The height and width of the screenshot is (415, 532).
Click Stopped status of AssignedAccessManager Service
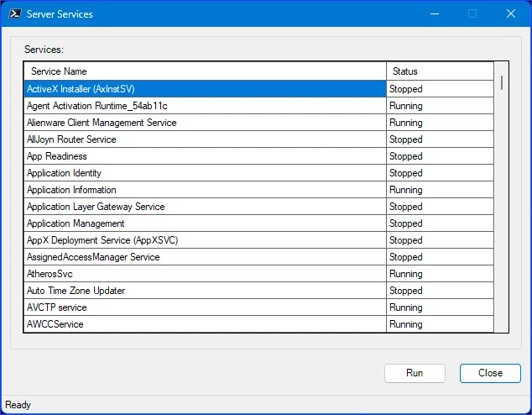point(440,257)
